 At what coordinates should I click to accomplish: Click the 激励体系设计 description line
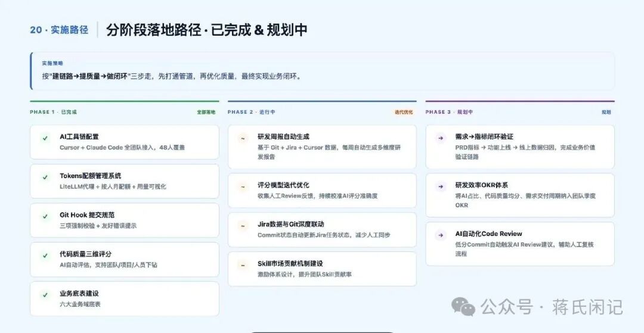[x=305, y=275]
